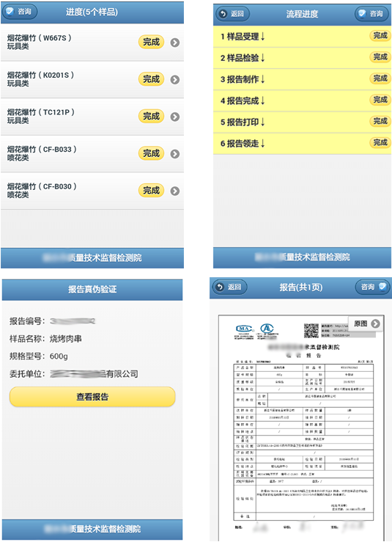Tap footer 质量技术监督检测院 on 报告真伪验证 screen
392x542 pixels.
92,530
